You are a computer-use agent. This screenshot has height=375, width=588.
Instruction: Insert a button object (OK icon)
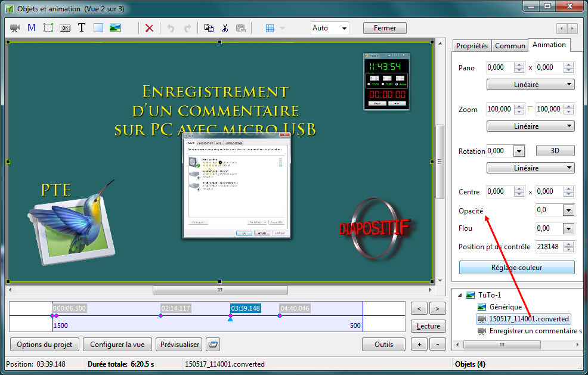tap(65, 28)
